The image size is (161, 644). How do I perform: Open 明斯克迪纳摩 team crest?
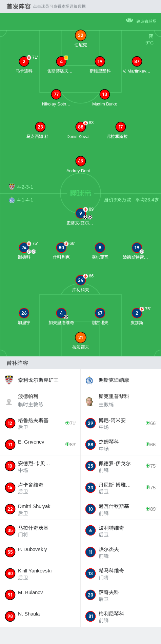(x=89, y=380)
